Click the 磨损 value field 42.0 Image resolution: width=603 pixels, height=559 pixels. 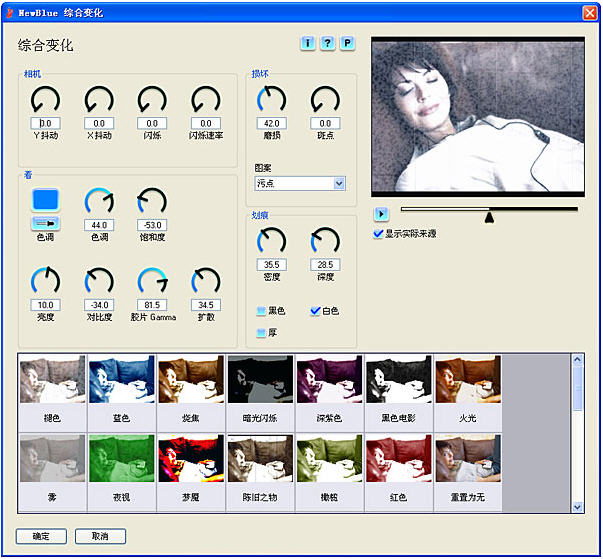tap(272, 123)
